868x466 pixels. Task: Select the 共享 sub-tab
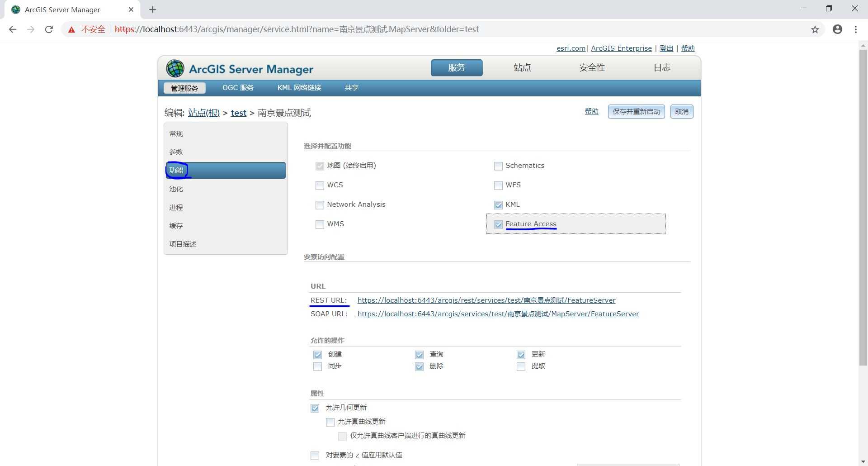coord(351,88)
